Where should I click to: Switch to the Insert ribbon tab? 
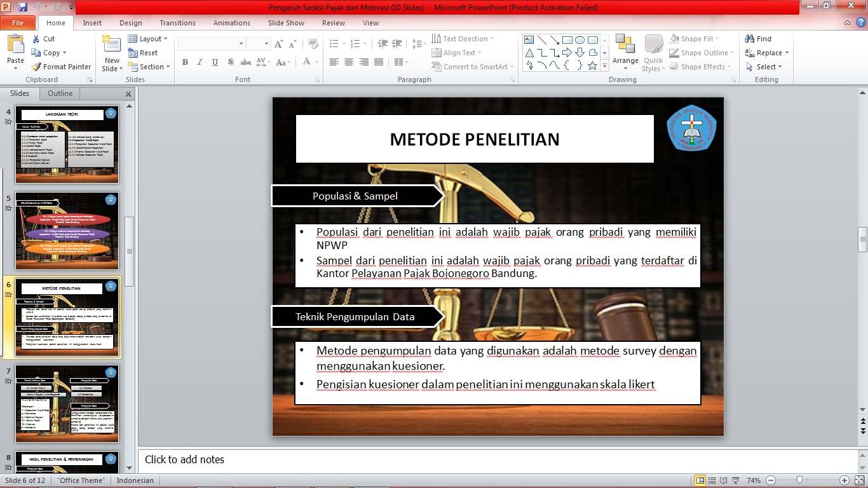click(x=92, y=23)
